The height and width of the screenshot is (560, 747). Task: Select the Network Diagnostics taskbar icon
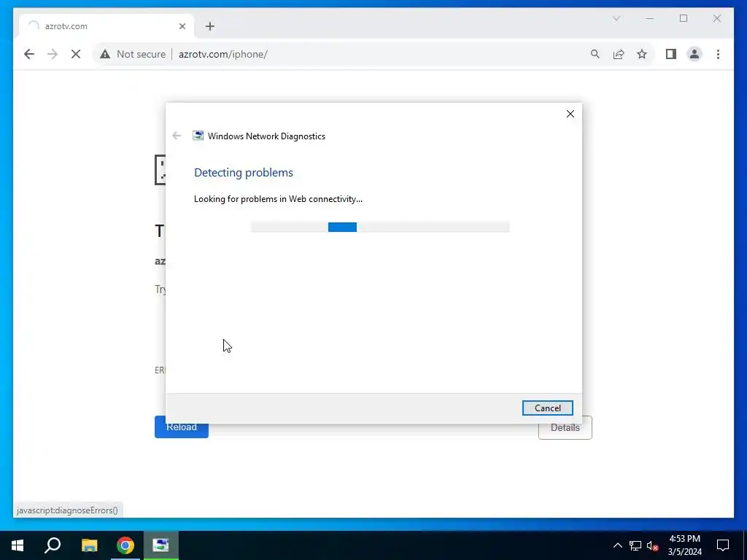pyautogui.click(x=161, y=545)
